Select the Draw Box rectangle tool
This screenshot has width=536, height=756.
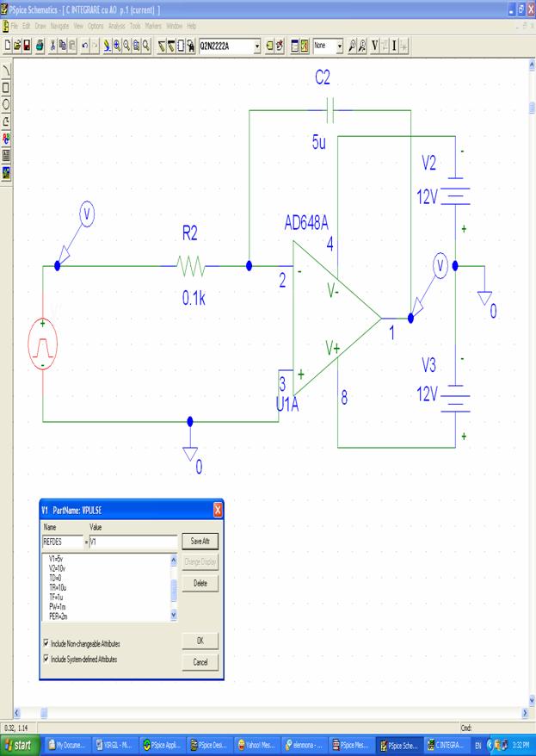7,87
